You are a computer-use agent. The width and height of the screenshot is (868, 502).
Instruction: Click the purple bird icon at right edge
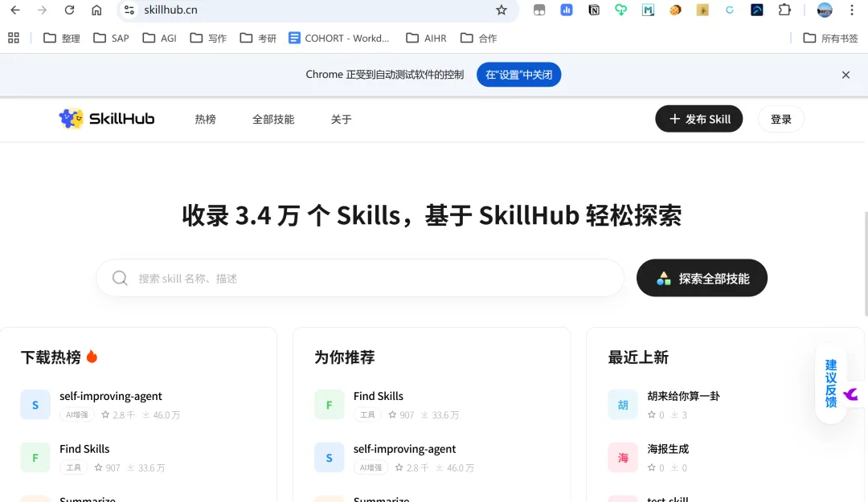[x=851, y=394]
